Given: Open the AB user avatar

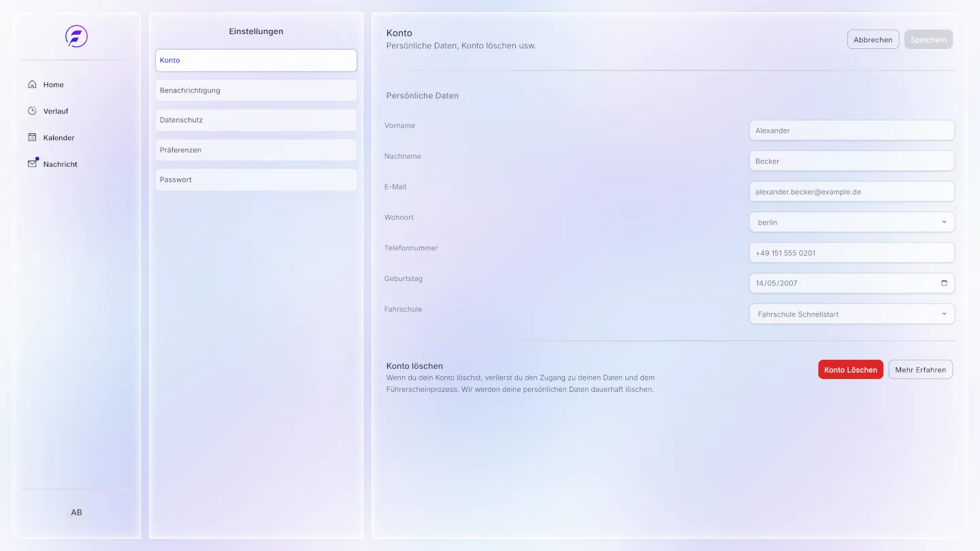Looking at the screenshot, I should click(76, 512).
